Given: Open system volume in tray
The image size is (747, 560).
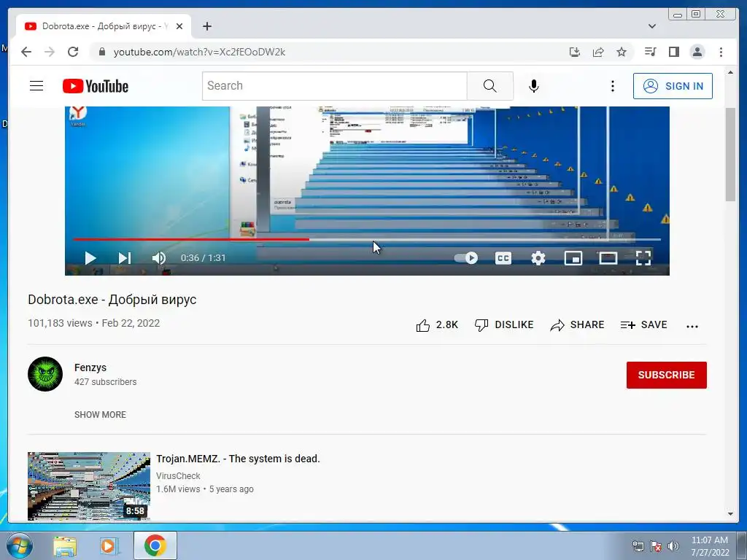Looking at the screenshot, I should (x=673, y=546).
